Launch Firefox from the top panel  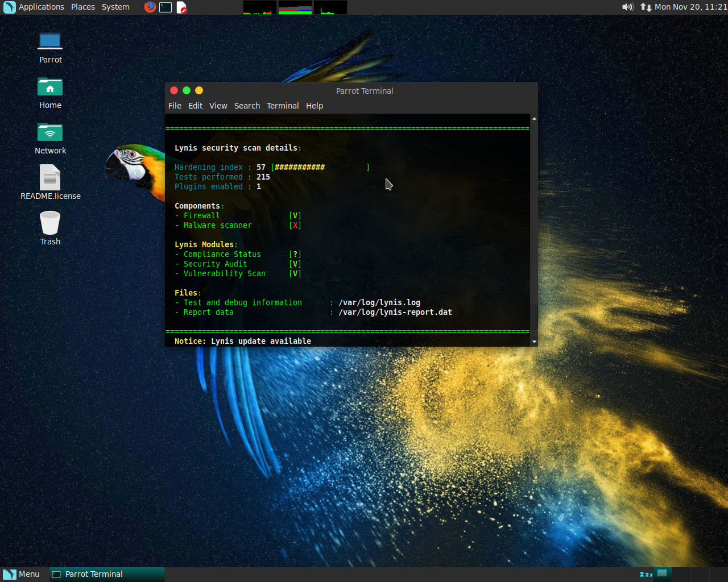(x=150, y=7)
